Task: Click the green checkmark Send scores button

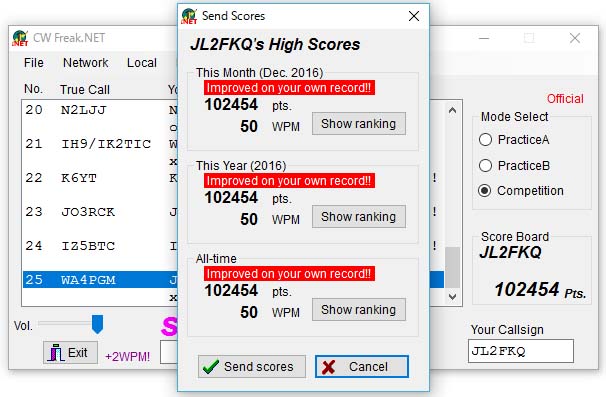Action: 252,366
